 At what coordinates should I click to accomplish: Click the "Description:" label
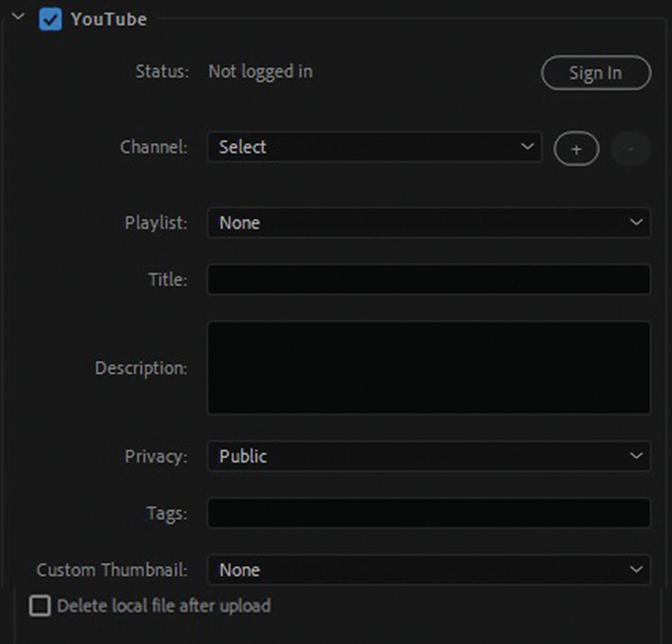pyautogui.click(x=141, y=368)
